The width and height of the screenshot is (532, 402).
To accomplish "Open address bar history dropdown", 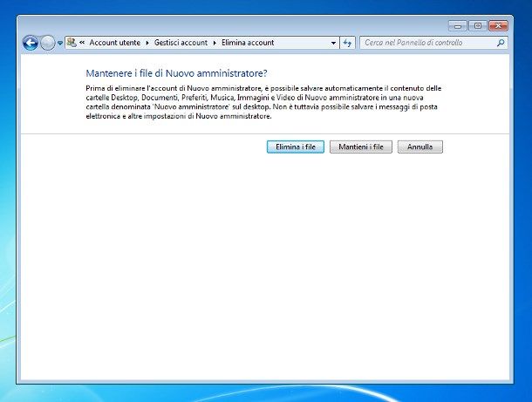I will pyautogui.click(x=333, y=43).
